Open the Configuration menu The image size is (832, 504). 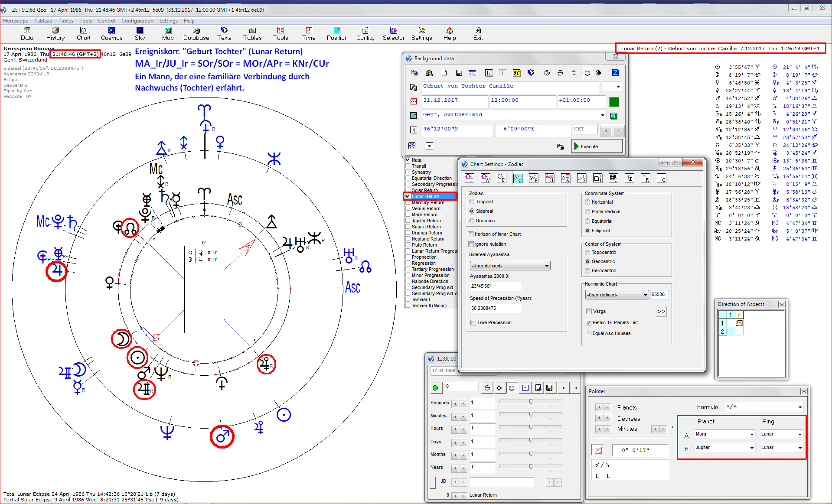(137, 21)
